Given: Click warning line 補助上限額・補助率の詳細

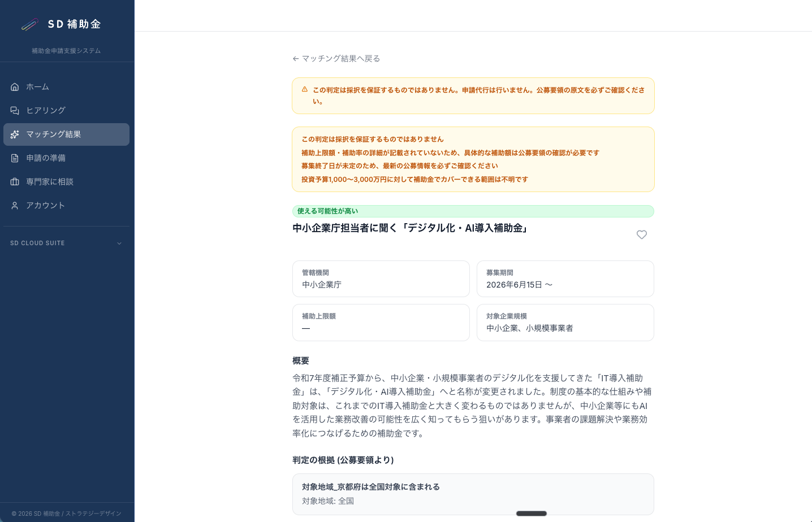Looking at the screenshot, I should [x=450, y=153].
